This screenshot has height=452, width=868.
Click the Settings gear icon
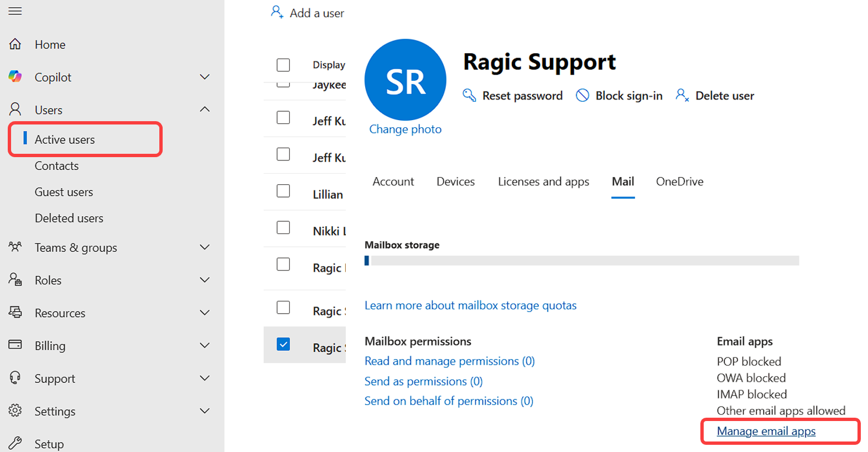15,411
